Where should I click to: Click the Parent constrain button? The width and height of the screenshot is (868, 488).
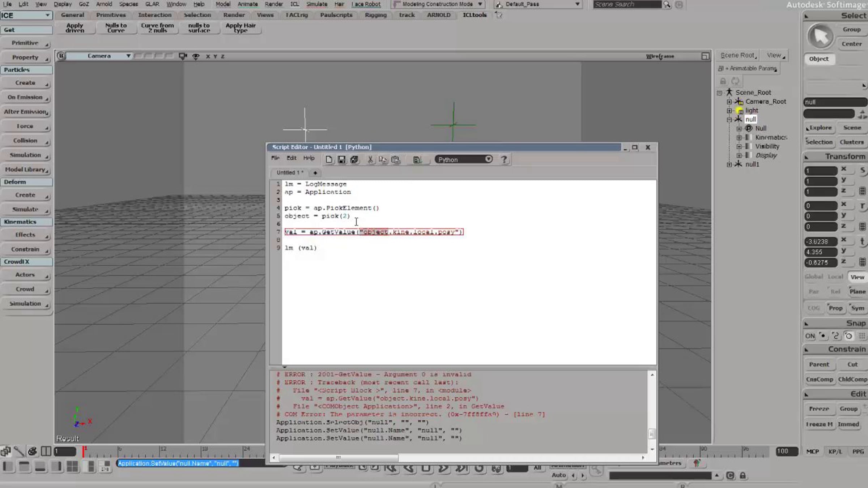pyautogui.click(x=819, y=364)
